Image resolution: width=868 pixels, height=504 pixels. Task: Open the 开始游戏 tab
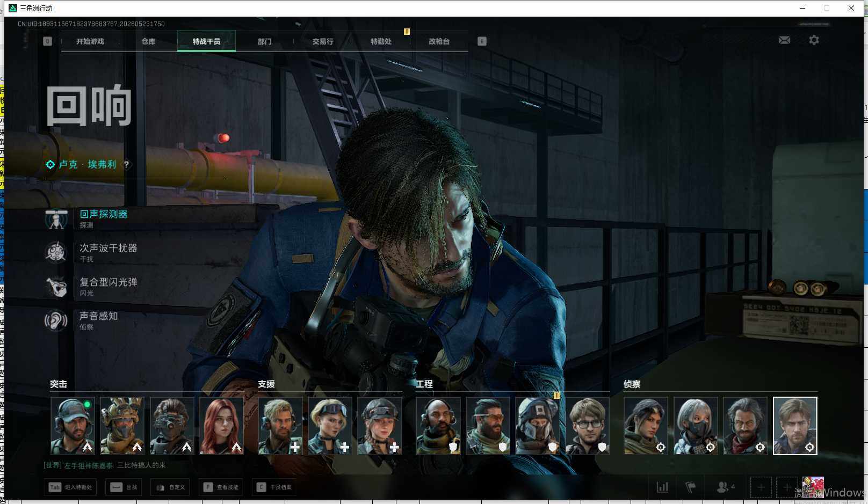pos(90,41)
